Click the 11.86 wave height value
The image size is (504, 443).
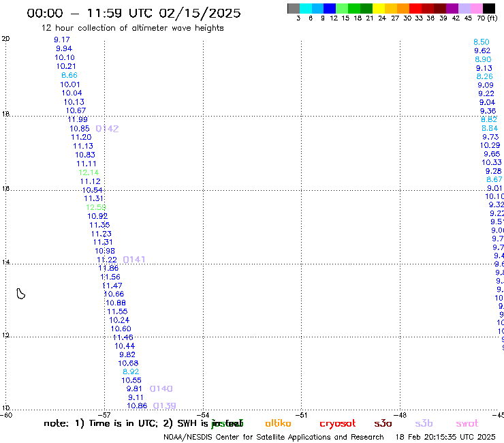(108, 268)
